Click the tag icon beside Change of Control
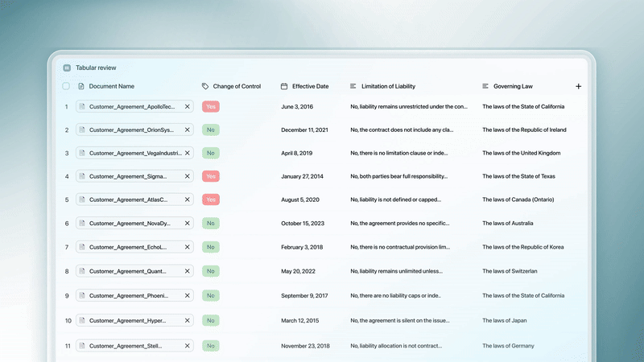The width and height of the screenshot is (644, 362). pos(205,86)
